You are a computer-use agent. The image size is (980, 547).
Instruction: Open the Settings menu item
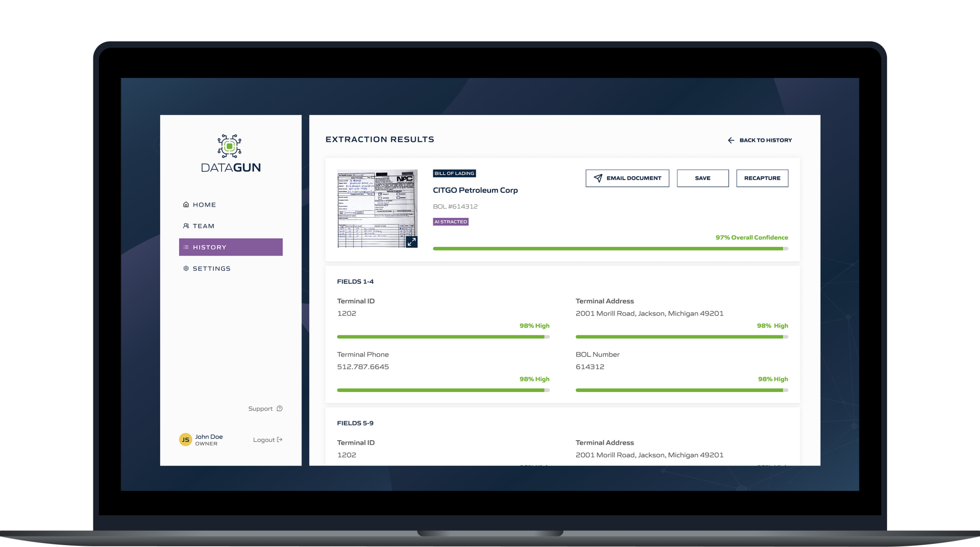click(x=231, y=269)
